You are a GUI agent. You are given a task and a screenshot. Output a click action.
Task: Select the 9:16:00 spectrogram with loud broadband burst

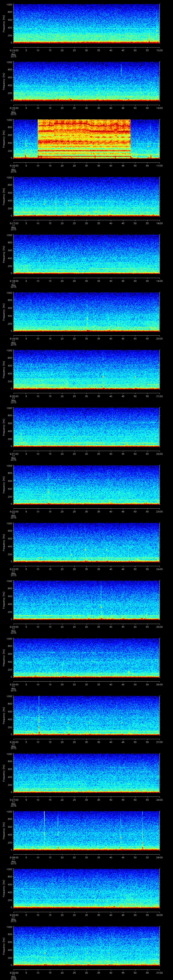[x=86, y=139]
